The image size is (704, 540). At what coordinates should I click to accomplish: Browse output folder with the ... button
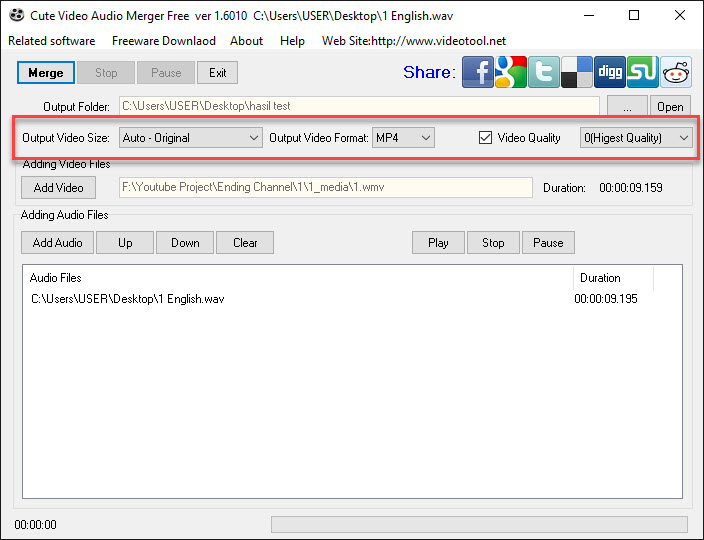[x=627, y=107]
